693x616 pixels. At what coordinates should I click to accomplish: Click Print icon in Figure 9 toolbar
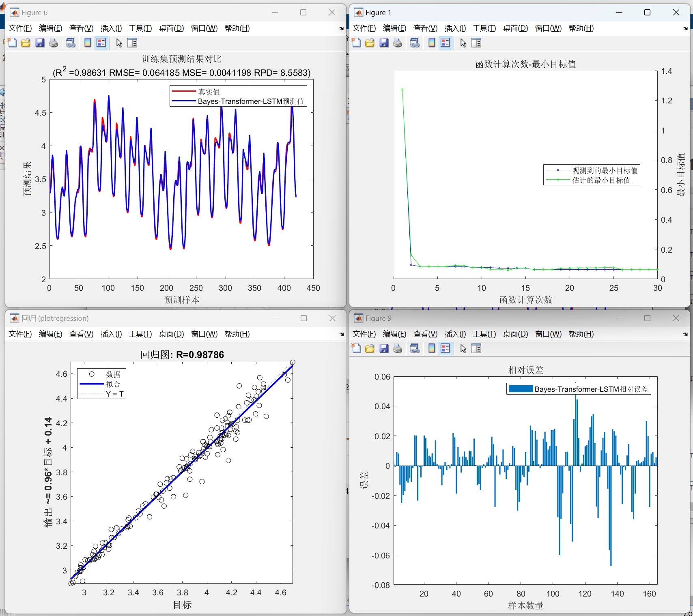tap(398, 348)
